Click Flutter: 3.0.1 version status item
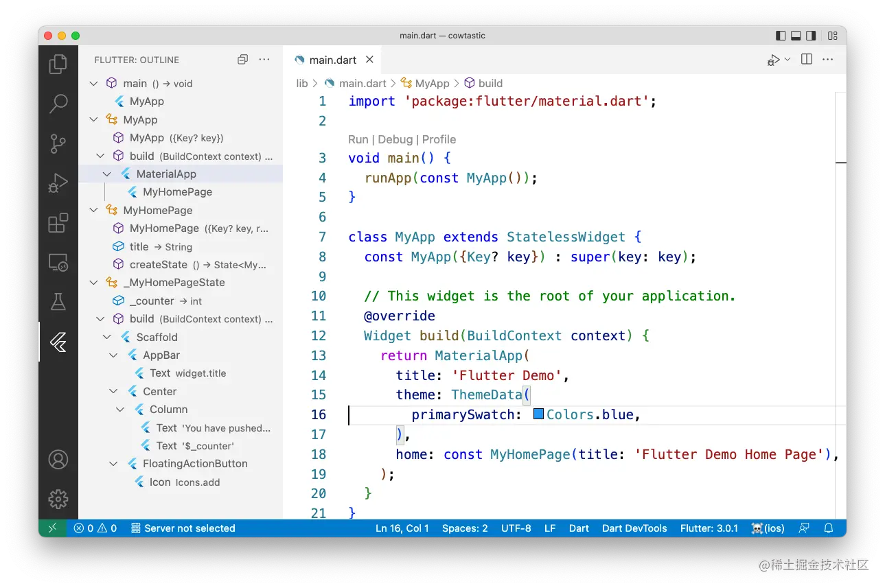This screenshot has width=885, height=588. [x=709, y=528]
